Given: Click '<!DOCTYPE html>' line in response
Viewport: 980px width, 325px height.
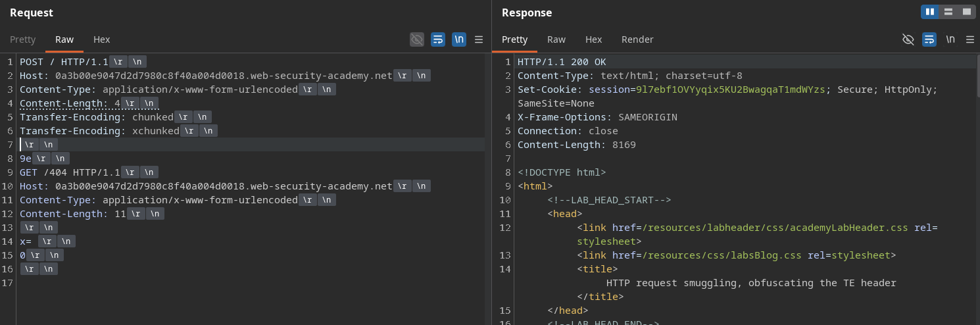Looking at the screenshot, I should click(562, 172).
